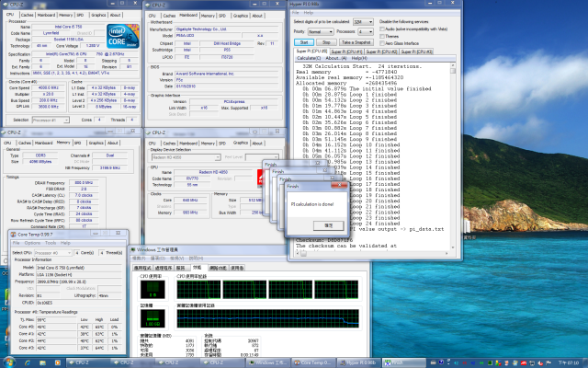Toggle the Aero Glass Interface checkbox
This screenshot has width=588, height=368.
(x=382, y=43)
